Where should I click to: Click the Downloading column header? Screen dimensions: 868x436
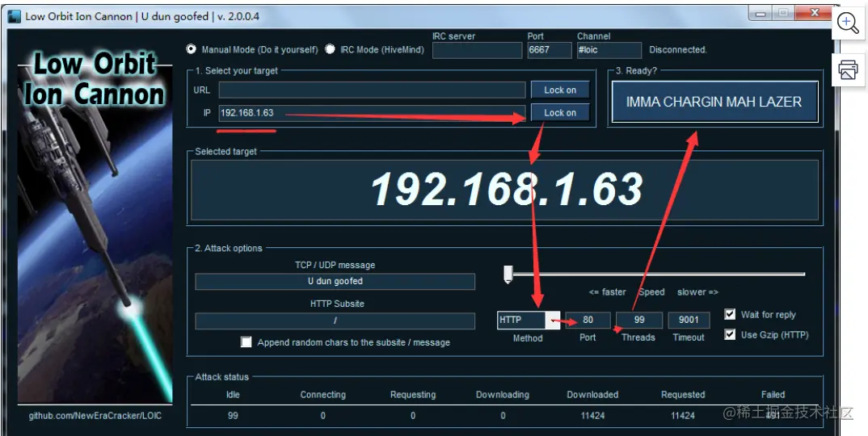click(503, 395)
